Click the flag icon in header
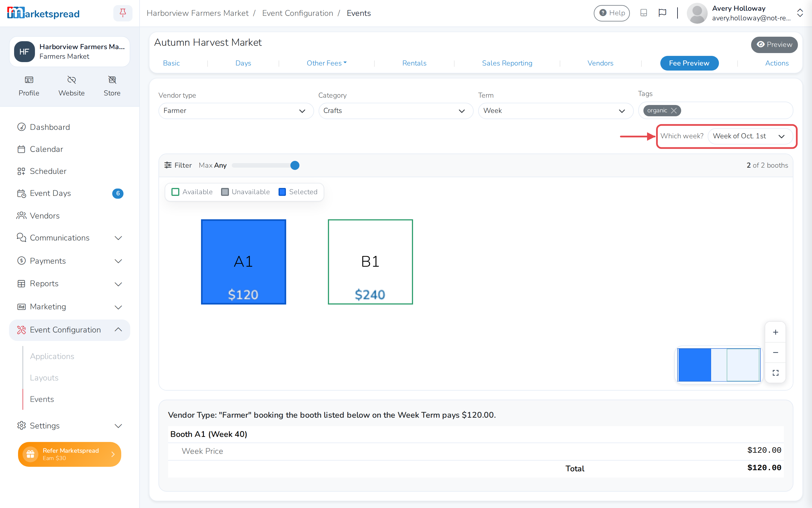 (662, 13)
